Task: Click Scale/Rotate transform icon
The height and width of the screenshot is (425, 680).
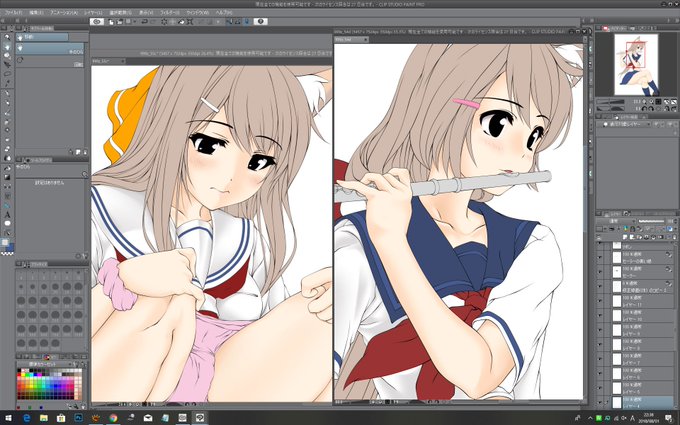Action: point(190,22)
